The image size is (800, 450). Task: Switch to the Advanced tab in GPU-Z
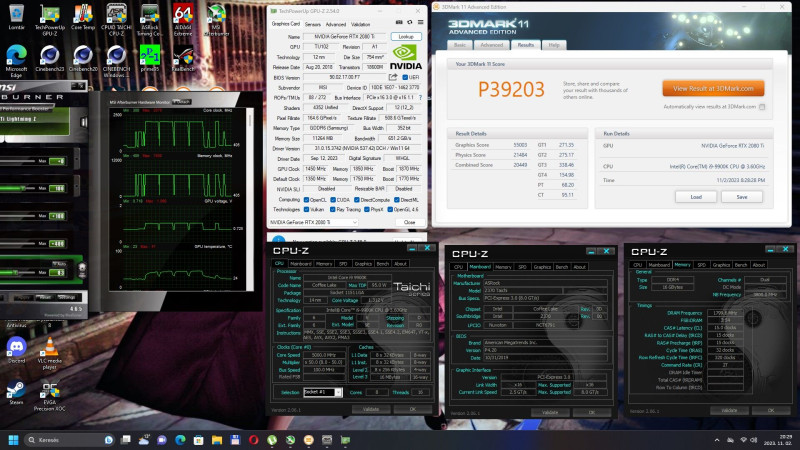[x=335, y=24]
